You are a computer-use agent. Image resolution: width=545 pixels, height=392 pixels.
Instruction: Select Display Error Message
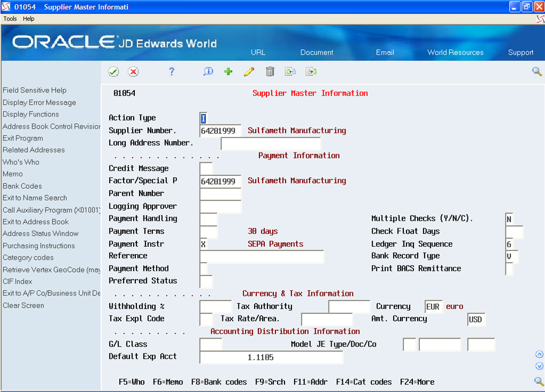pos(39,103)
